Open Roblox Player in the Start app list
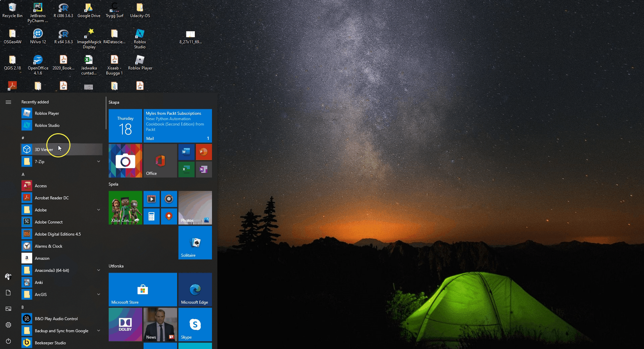The image size is (644, 349). [61, 113]
